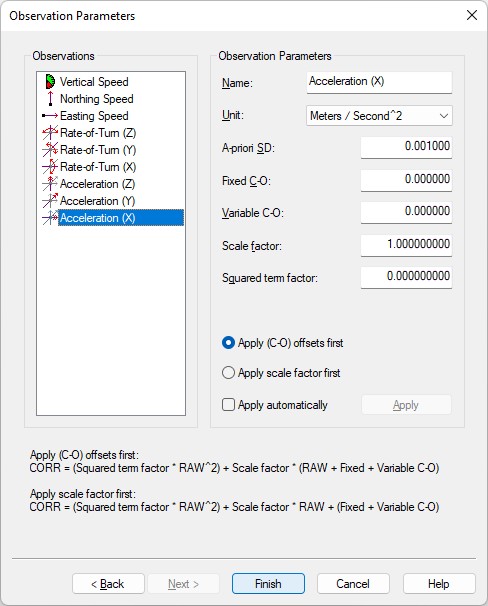
Task: Click the Finish button
Action: coord(268,584)
